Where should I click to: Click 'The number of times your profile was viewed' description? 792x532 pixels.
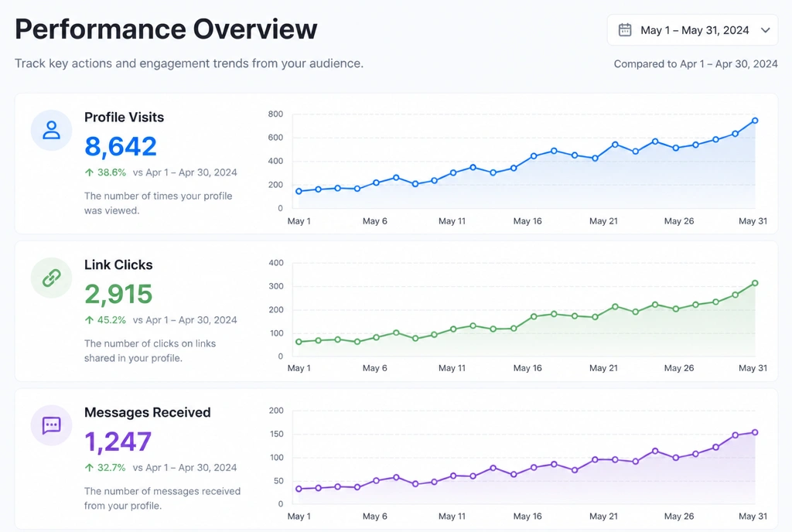(x=158, y=203)
